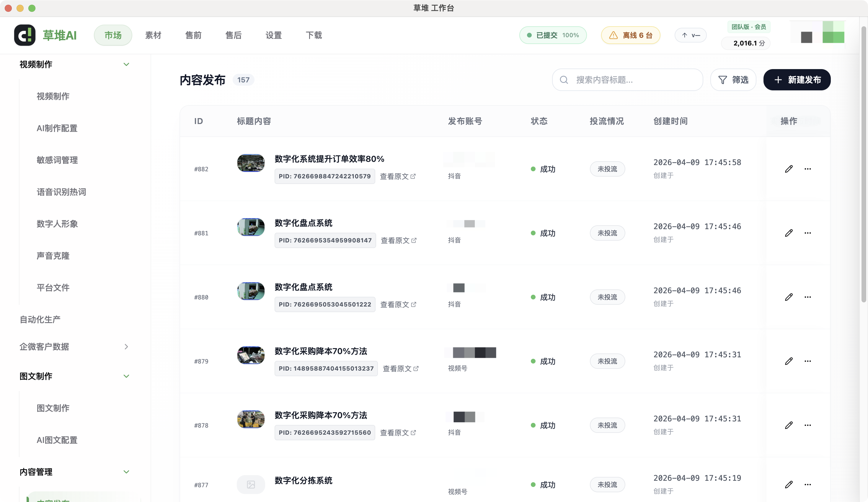Image resolution: width=868 pixels, height=502 pixels.
Task: Open 查看原文 link for row #878
Action: tap(398, 433)
